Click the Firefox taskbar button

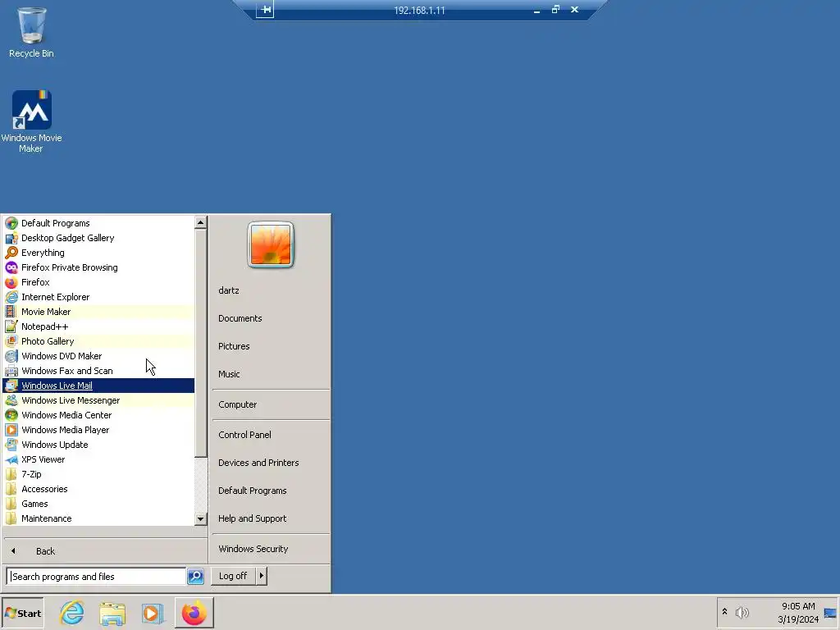coord(194,613)
